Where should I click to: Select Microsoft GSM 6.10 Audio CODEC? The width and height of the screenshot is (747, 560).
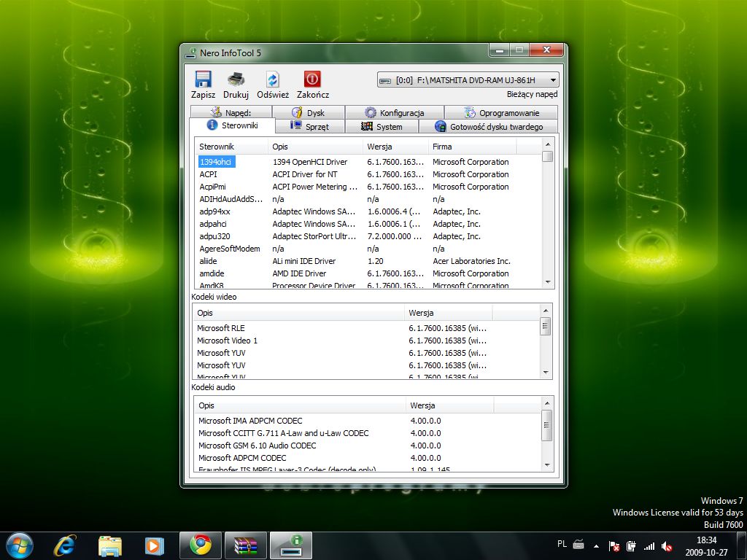coord(368,446)
